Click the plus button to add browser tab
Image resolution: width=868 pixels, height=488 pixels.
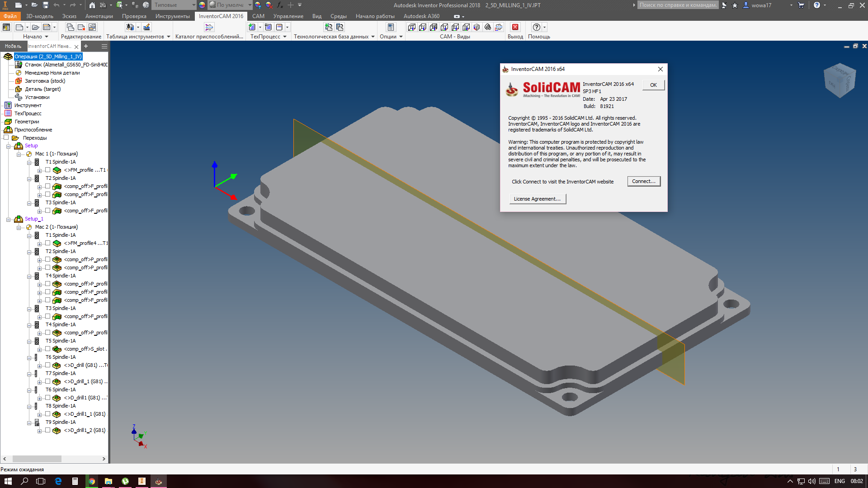86,46
